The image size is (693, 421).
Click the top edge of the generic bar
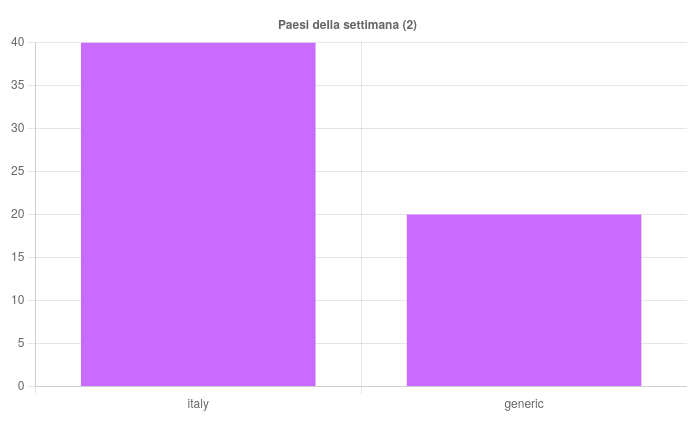(524, 215)
